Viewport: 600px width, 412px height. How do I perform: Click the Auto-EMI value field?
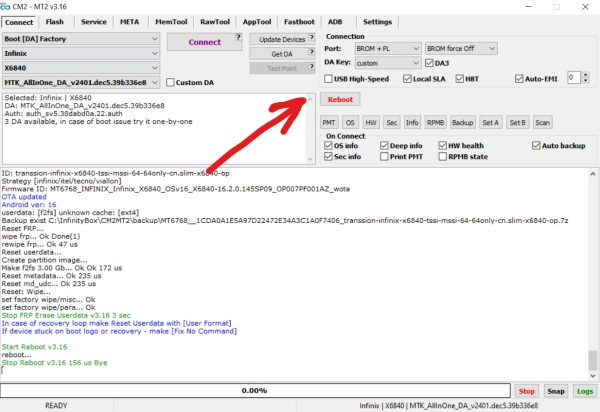pyautogui.click(x=574, y=78)
